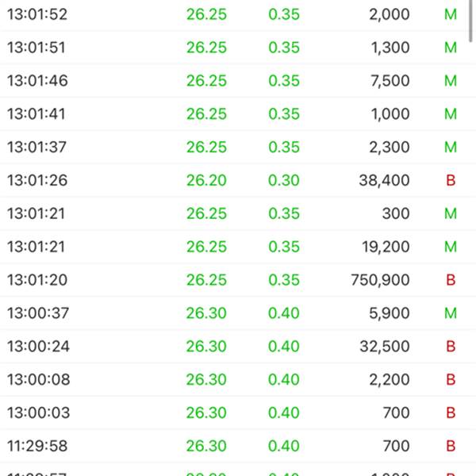
Task: Click the vertical scrollbar on the right edge
Action: click(x=470, y=21)
